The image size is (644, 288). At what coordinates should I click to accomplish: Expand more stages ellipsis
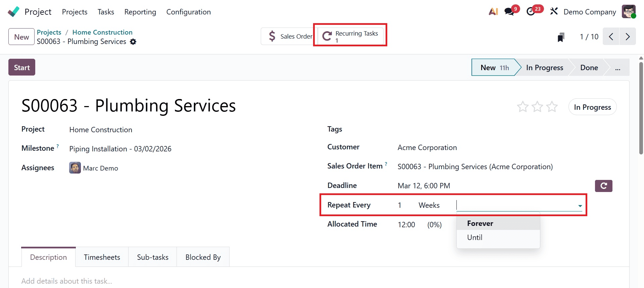pos(617,67)
